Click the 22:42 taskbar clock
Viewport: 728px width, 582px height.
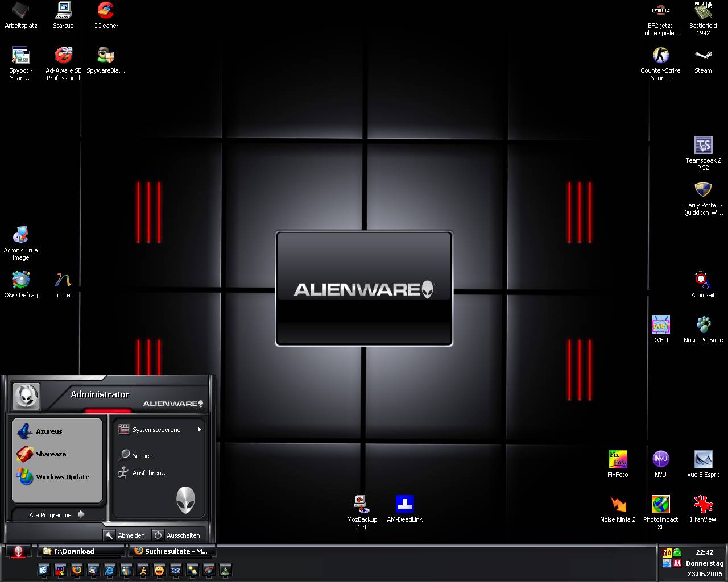(705, 552)
